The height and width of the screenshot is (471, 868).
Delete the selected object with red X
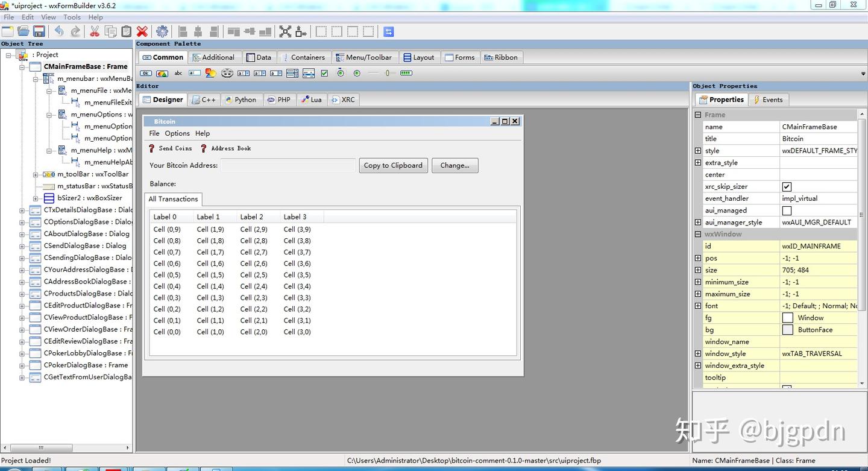(x=142, y=31)
